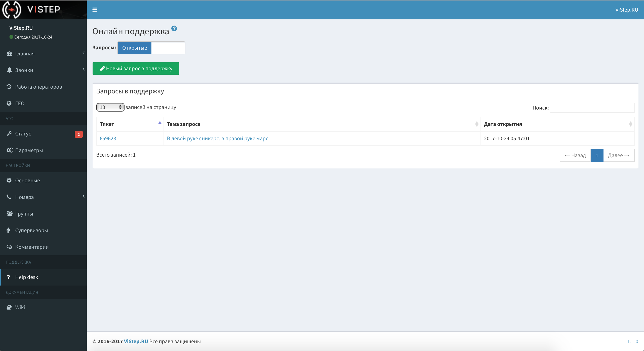Select Открытые requests filter tab
The height and width of the screenshot is (351, 644).
[x=134, y=47]
